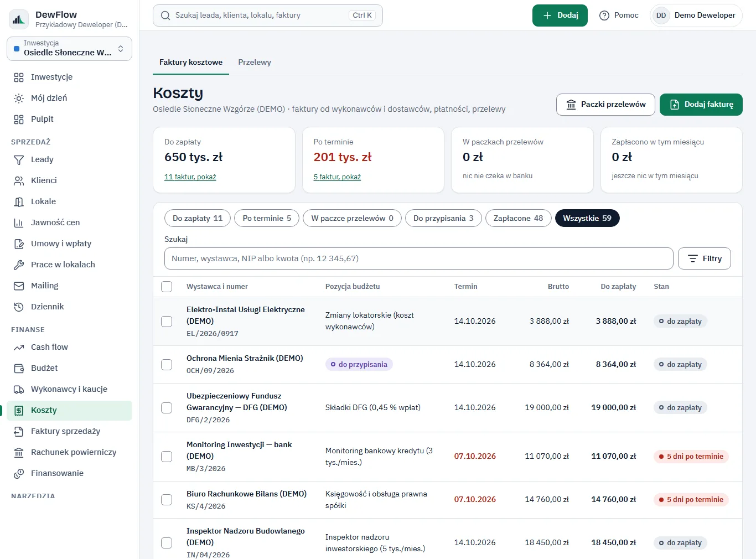The width and height of the screenshot is (756, 559).
Task: Open Wykonawcy i kaucje truck icon
Action: coord(19,389)
